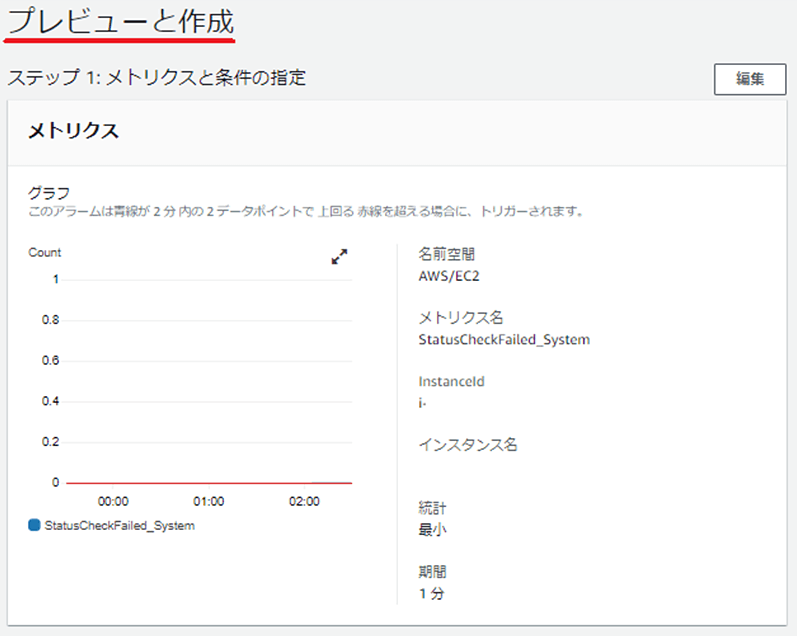Select the プレビューと作成 page heading
797x636 pixels.
pyautogui.click(x=120, y=22)
